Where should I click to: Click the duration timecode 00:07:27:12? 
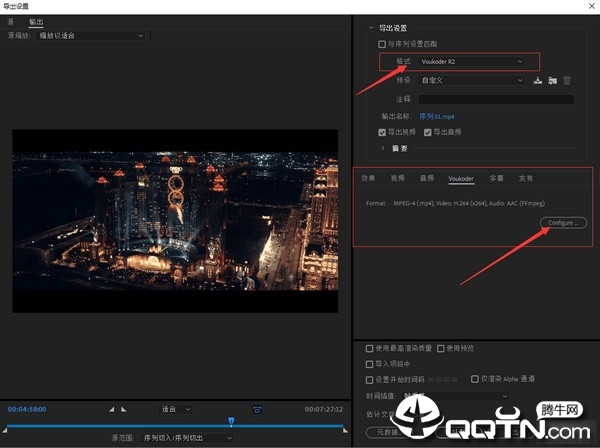[324, 409]
